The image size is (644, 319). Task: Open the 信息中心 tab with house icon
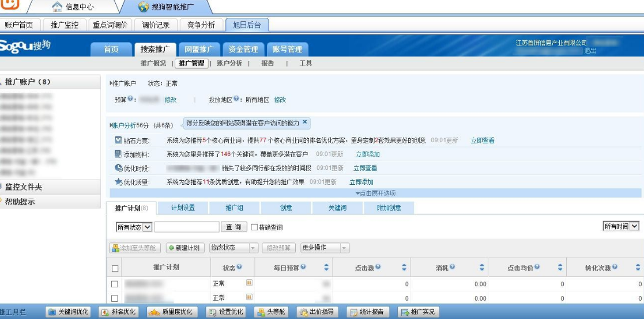(74, 6)
